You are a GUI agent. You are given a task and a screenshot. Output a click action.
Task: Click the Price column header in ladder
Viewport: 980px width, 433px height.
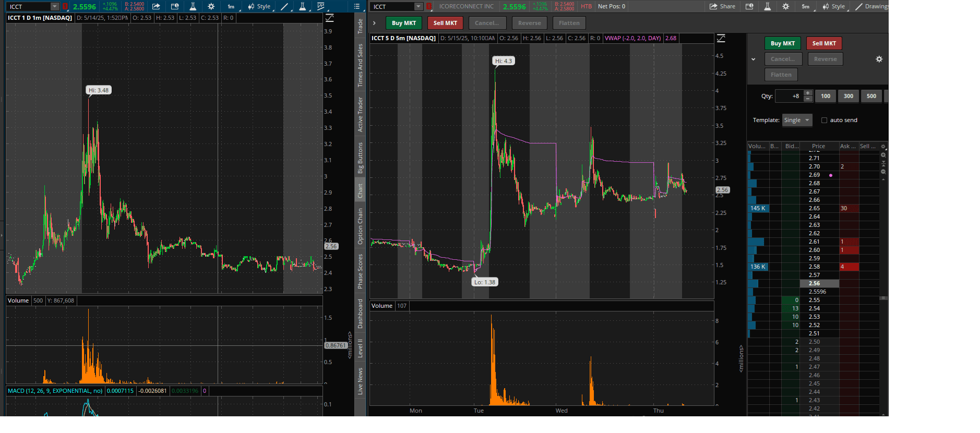(x=819, y=146)
